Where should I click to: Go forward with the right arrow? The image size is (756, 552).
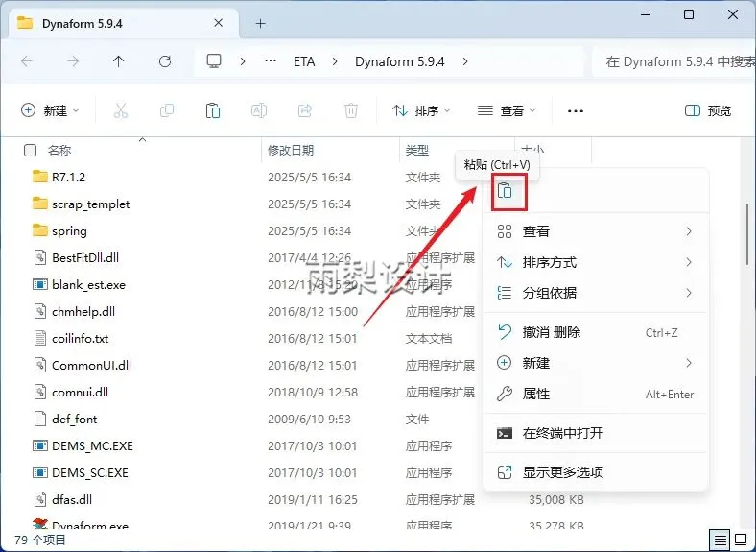[73, 61]
